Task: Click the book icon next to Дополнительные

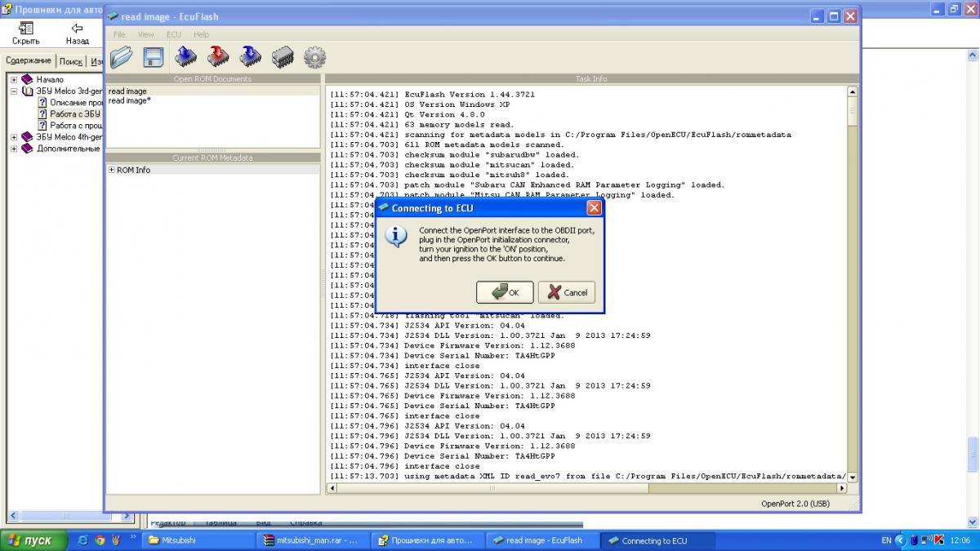Action: [28, 149]
